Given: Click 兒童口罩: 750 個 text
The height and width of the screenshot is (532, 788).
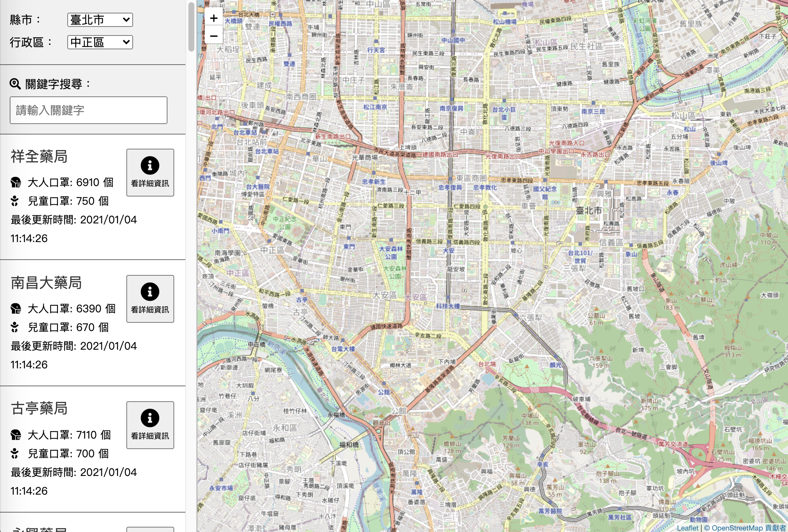Looking at the screenshot, I should point(68,201).
